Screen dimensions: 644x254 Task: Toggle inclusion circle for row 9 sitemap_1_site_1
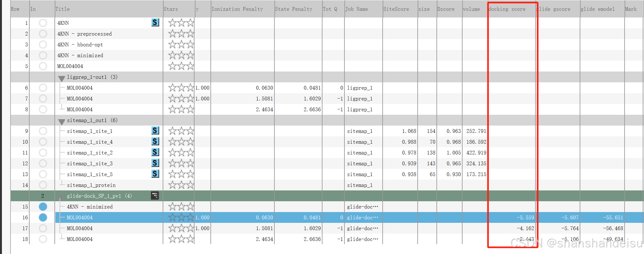[x=43, y=131]
